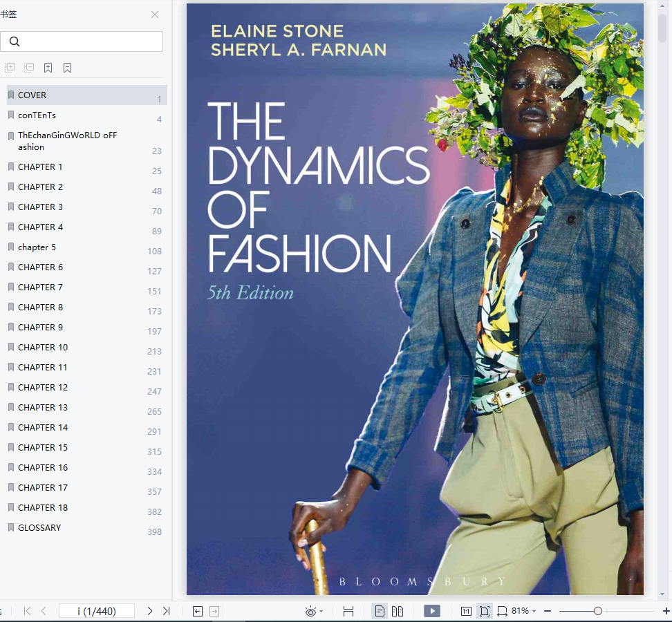
Task: Open the 81% zoom dropdown
Action: [x=524, y=611]
